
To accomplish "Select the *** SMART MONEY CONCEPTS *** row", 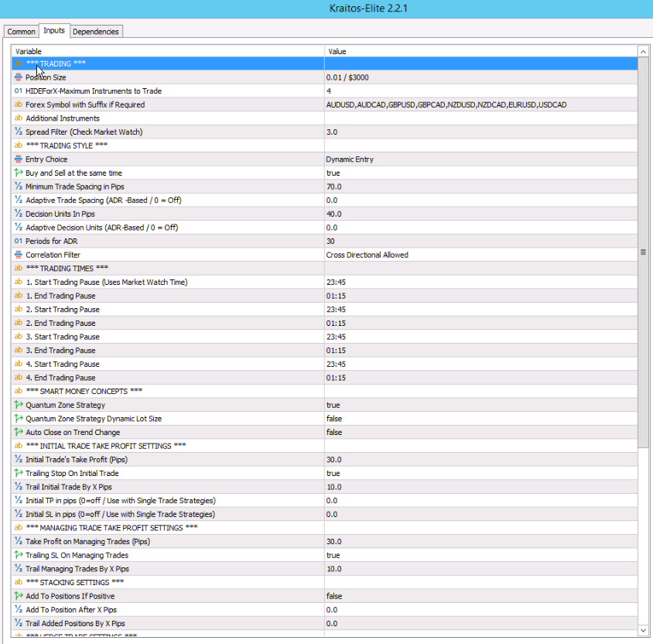I will point(324,391).
